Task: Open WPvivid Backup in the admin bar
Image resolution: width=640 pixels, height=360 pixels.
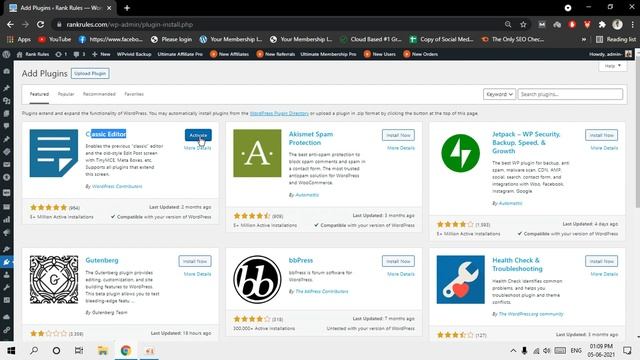Action: pyautogui.click(x=134, y=54)
